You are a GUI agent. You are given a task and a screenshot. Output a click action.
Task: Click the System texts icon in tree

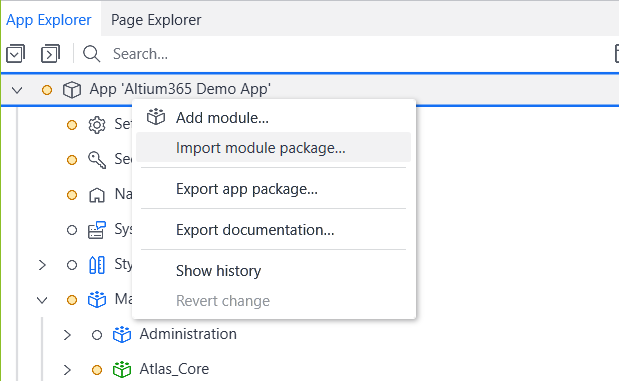(97, 230)
